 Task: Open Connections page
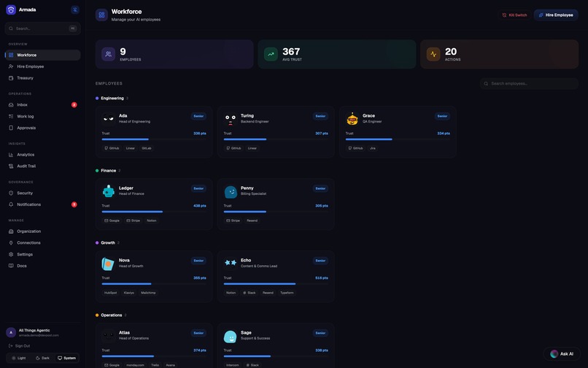[x=43, y=243]
